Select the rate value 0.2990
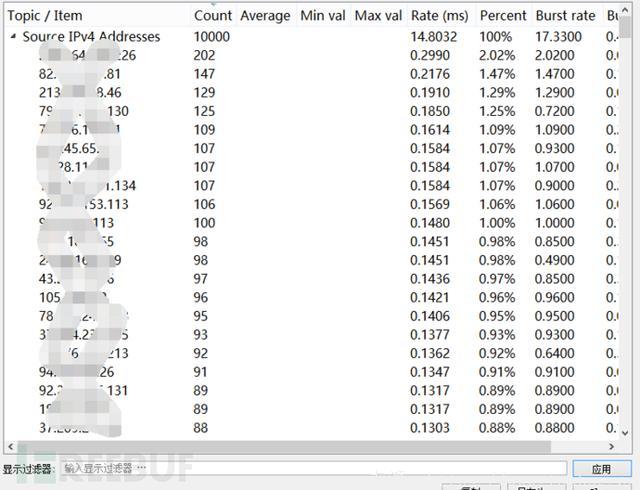Image resolution: width=640 pixels, height=490 pixels. (430, 56)
